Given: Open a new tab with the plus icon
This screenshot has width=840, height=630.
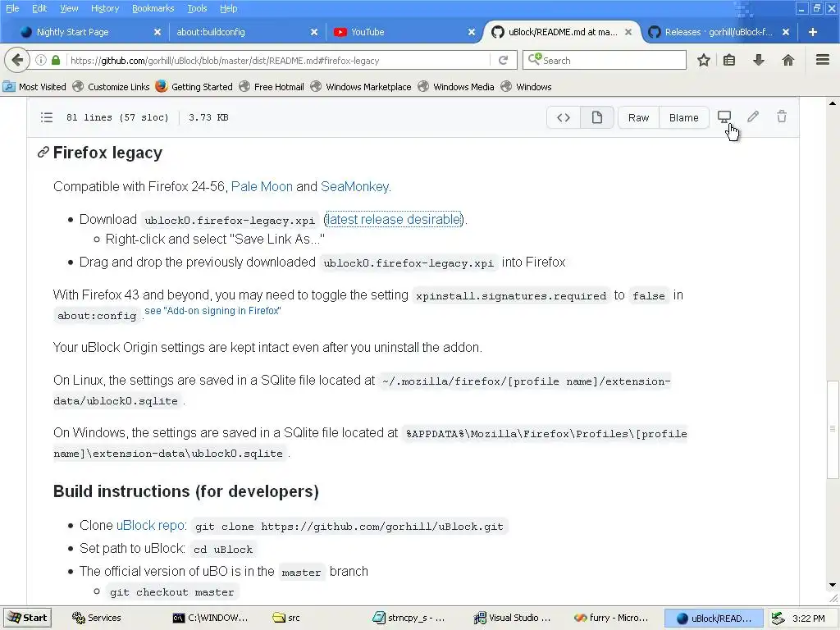Looking at the screenshot, I should click(x=813, y=32).
